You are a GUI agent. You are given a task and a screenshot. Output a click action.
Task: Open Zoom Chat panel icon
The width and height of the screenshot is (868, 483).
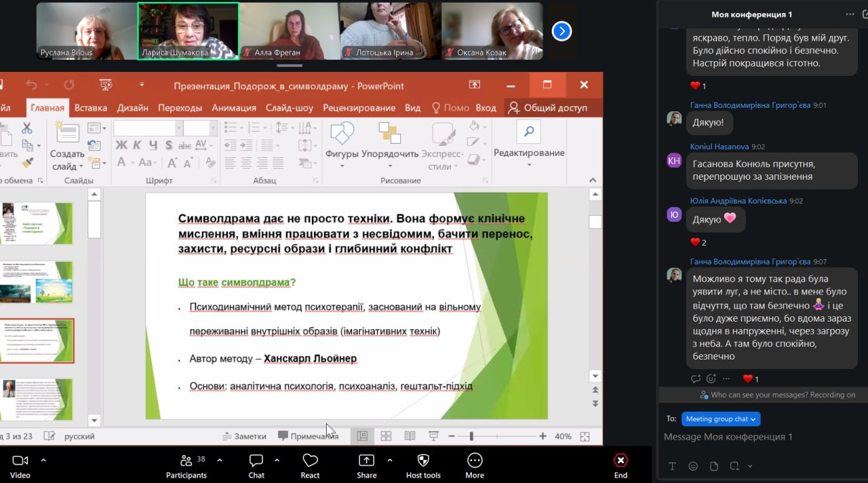256,461
